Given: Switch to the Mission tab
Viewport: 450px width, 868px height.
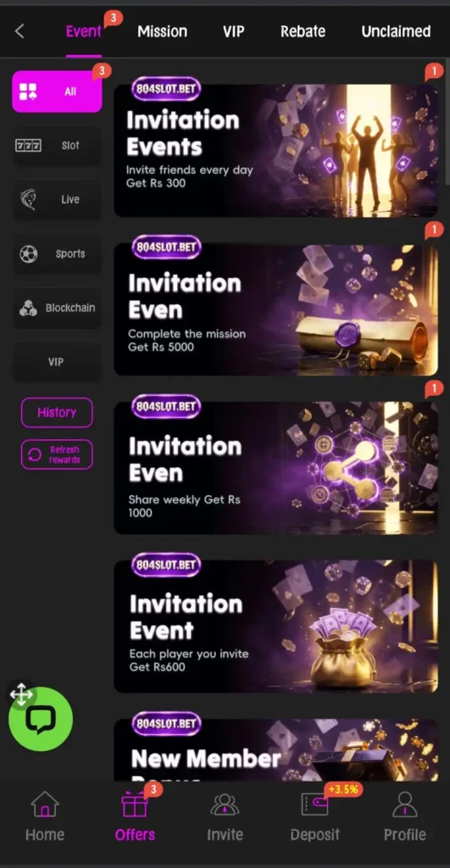Looking at the screenshot, I should pos(162,31).
